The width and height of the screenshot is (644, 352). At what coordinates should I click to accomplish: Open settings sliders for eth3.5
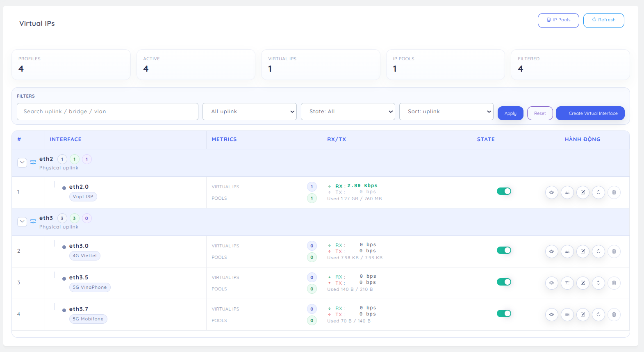567,283
